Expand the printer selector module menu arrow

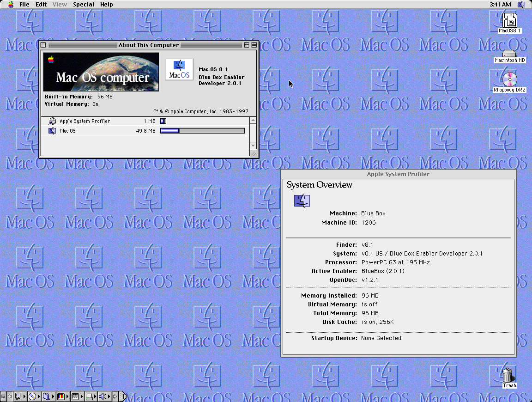point(95,396)
